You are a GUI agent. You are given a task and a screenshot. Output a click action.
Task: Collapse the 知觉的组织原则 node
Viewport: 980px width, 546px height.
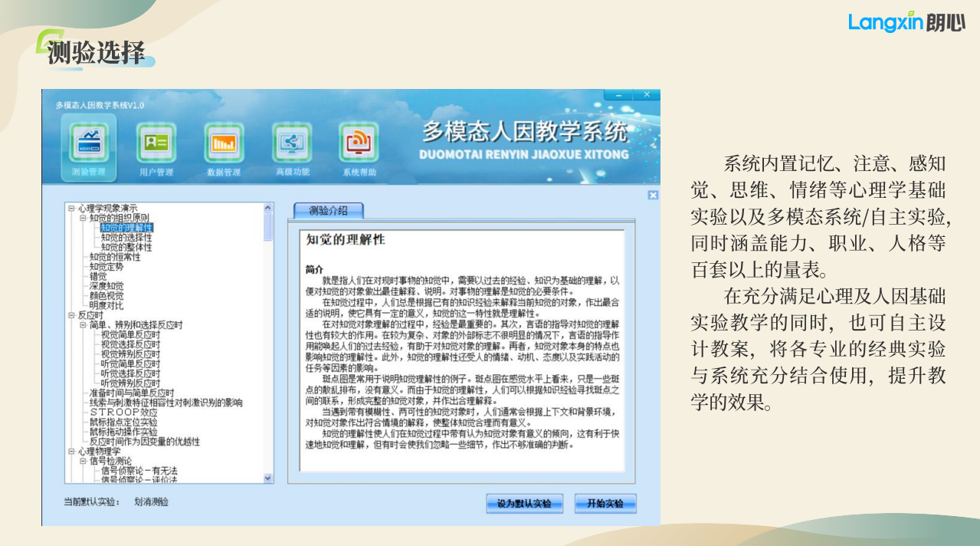84,218
